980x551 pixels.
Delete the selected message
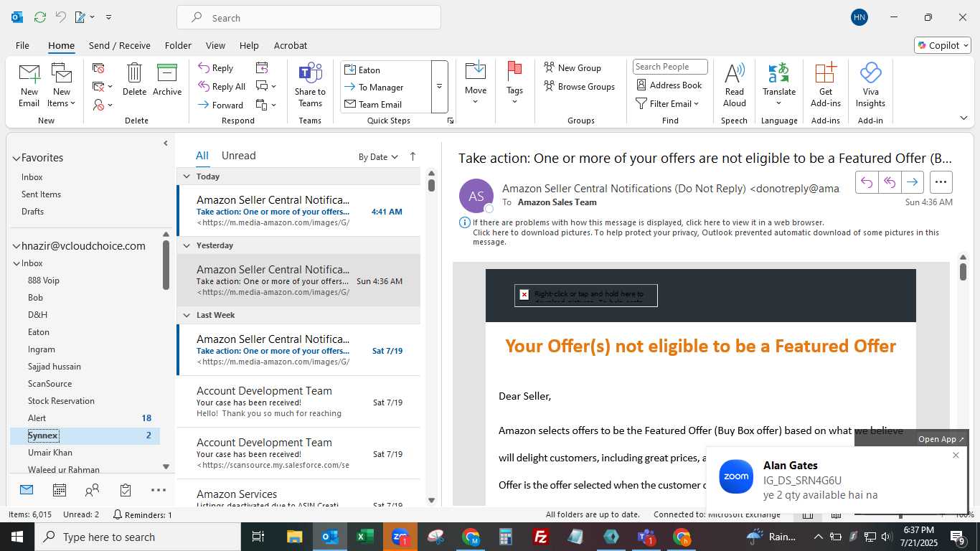[x=134, y=80]
